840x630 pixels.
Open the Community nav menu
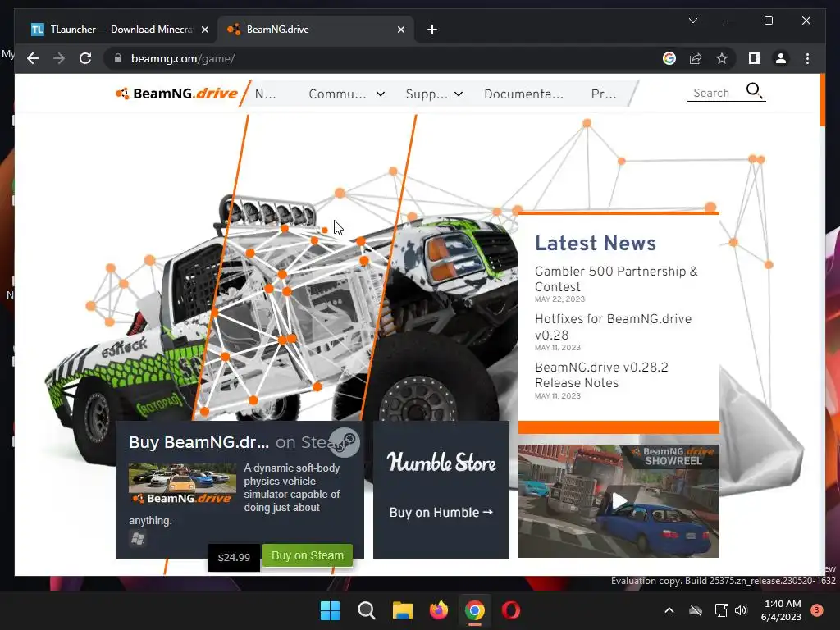pos(337,94)
